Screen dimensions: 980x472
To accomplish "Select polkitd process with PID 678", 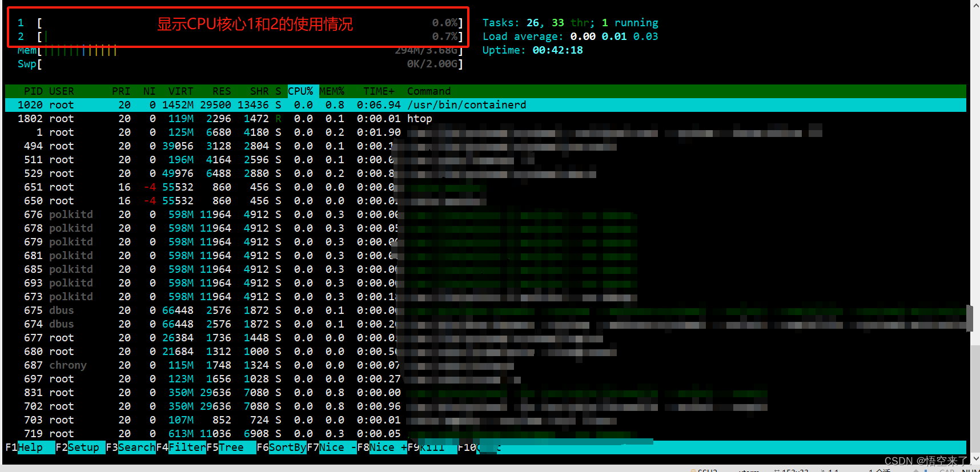I will point(485,228).
